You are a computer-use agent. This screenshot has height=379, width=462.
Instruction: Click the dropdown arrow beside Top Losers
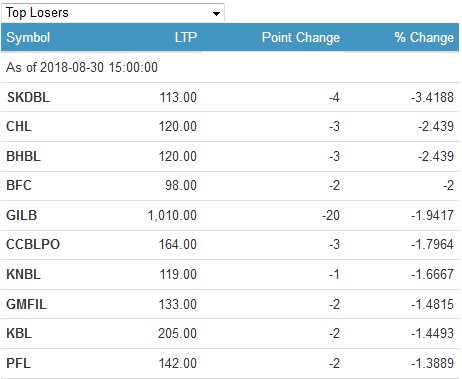click(216, 14)
